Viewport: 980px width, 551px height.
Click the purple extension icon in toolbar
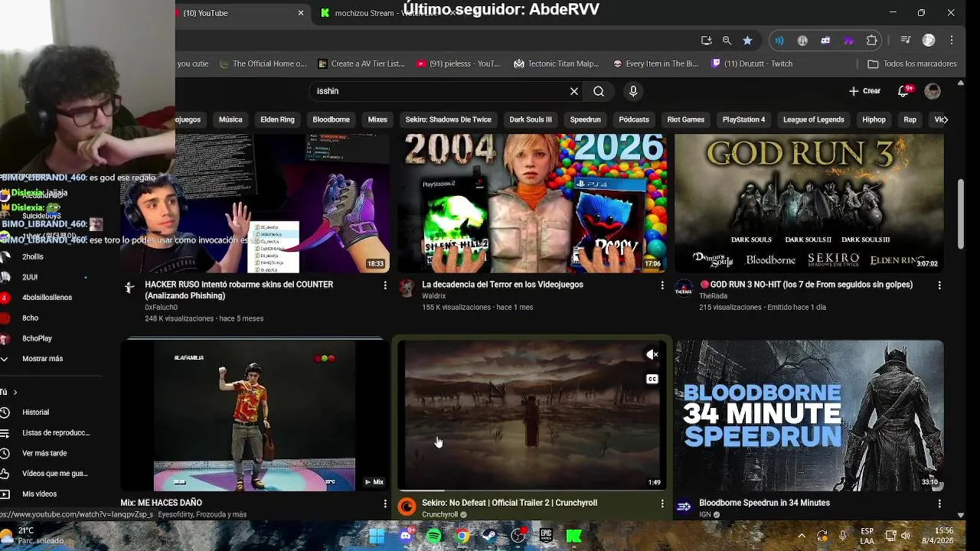pyautogui.click(x=848, y=41)
